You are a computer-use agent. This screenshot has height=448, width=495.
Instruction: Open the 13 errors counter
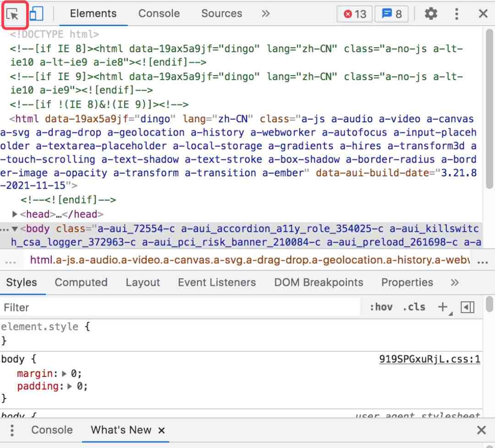[354, 14]
